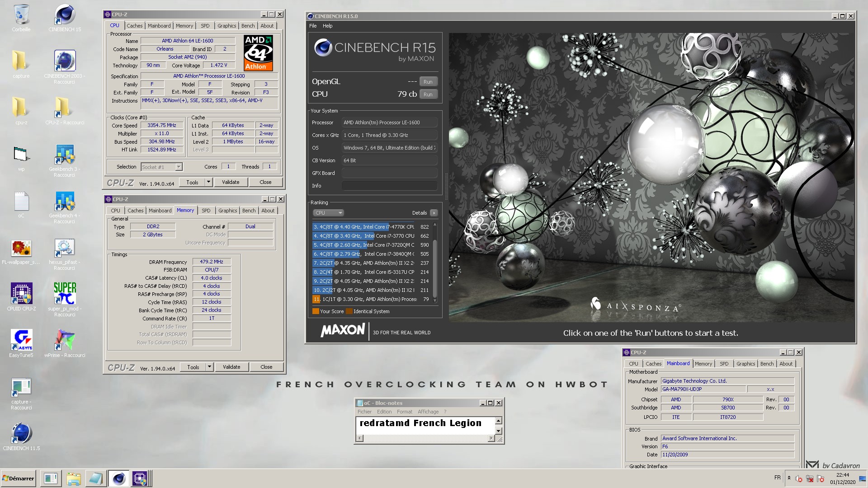Open the Caches tab in Mainboard window
Viewport: 868px width, 488px height.
(x=653, y=364)
